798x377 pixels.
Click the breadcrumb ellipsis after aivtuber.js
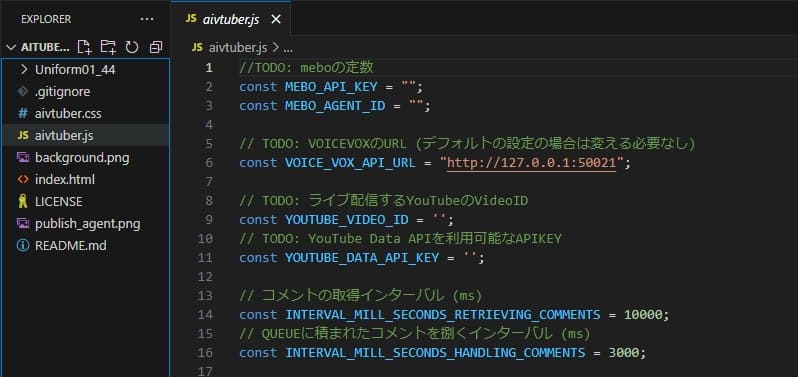[288, 48]
